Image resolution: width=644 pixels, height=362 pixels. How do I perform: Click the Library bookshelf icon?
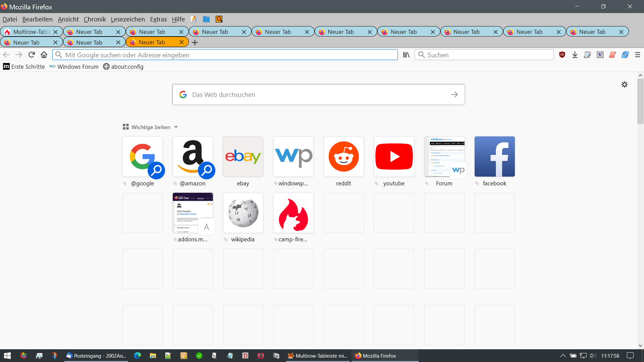[406, 55]
